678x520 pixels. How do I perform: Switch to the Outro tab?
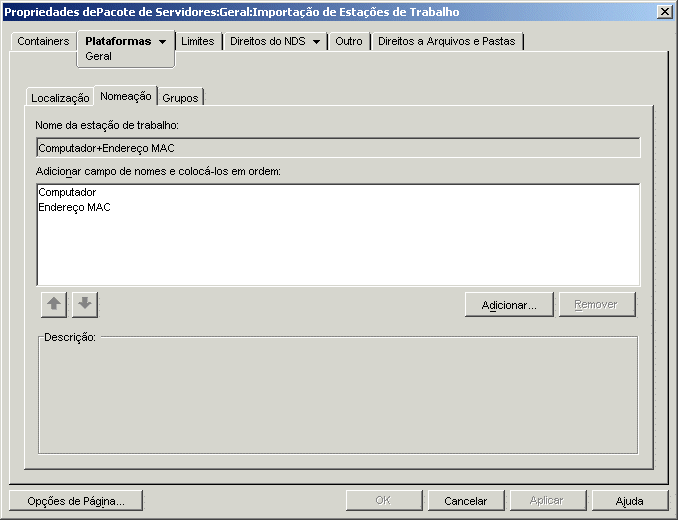tap(349, 41)
